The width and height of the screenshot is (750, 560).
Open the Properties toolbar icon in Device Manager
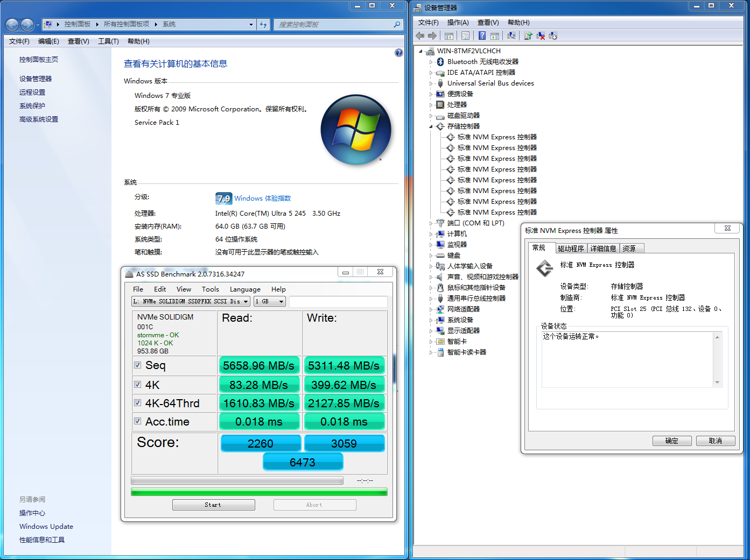pyautogui.click(x=466, y=36)
